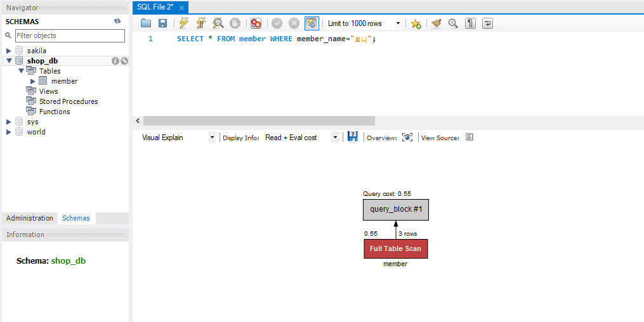Click the editor horizontal scrollbar thumb

coord(259,121)
